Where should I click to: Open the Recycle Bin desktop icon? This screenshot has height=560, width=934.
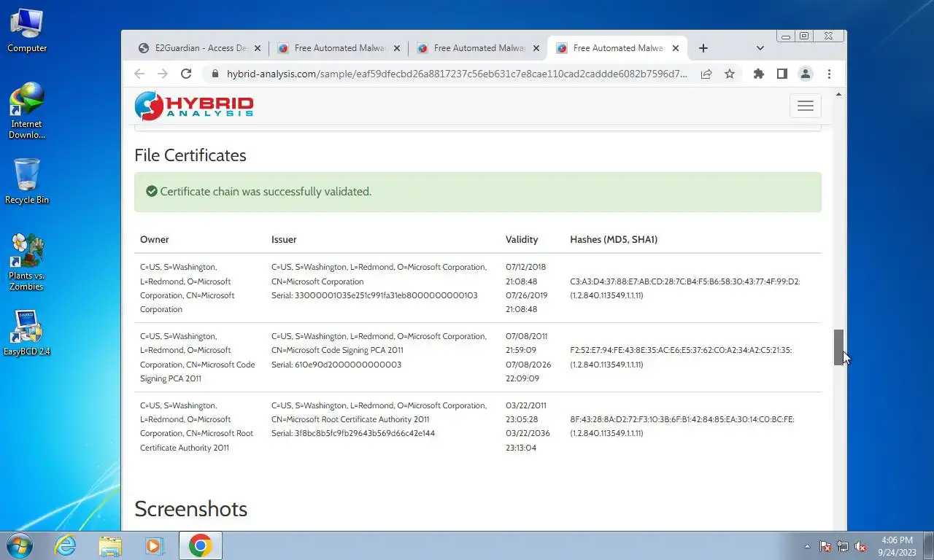tap(27, 182)
